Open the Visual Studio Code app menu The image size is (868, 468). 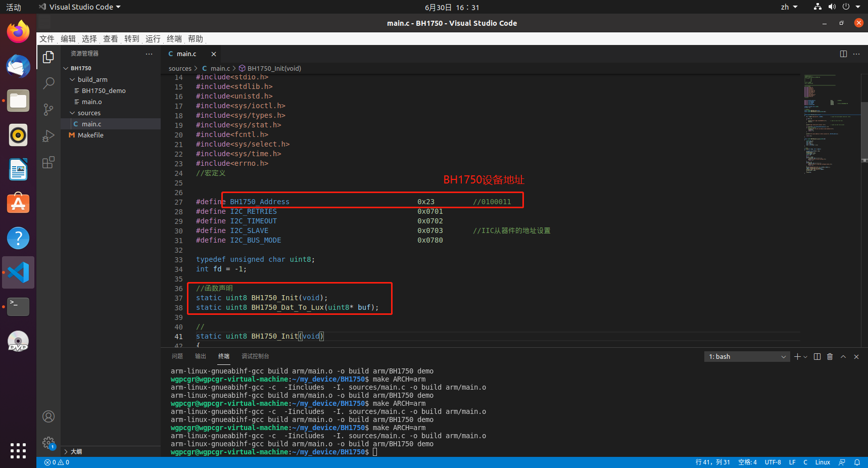80,7
